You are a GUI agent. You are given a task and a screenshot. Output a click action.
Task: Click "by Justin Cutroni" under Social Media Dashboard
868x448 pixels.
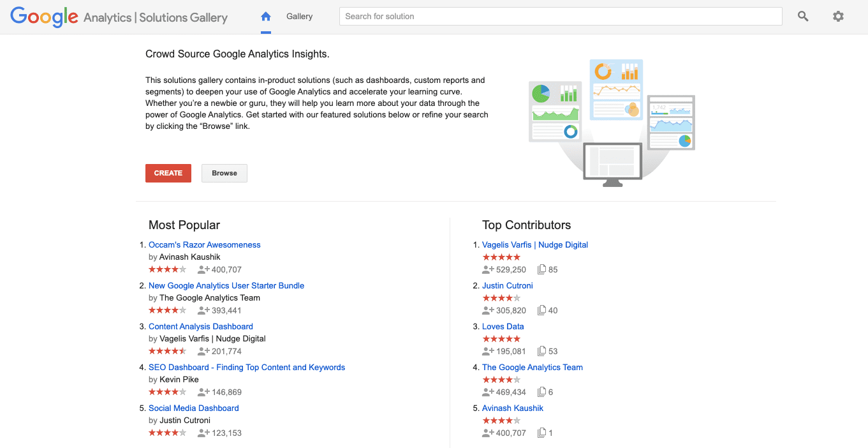point(179,420)
